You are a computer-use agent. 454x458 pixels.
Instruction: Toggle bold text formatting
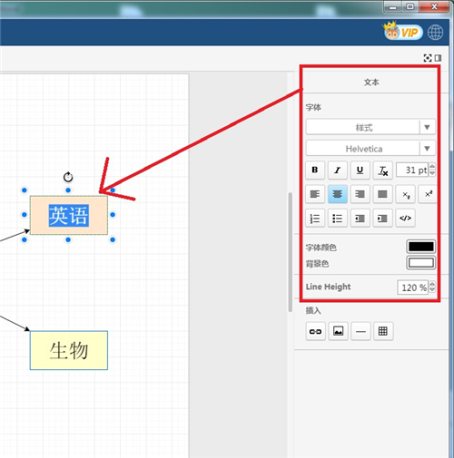315,170
